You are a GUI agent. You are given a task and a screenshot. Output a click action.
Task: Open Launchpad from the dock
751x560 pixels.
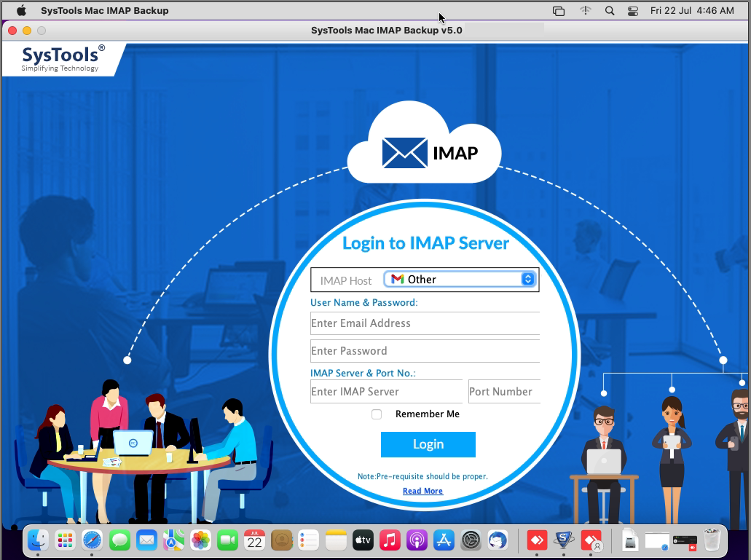(x=65, y=541)
